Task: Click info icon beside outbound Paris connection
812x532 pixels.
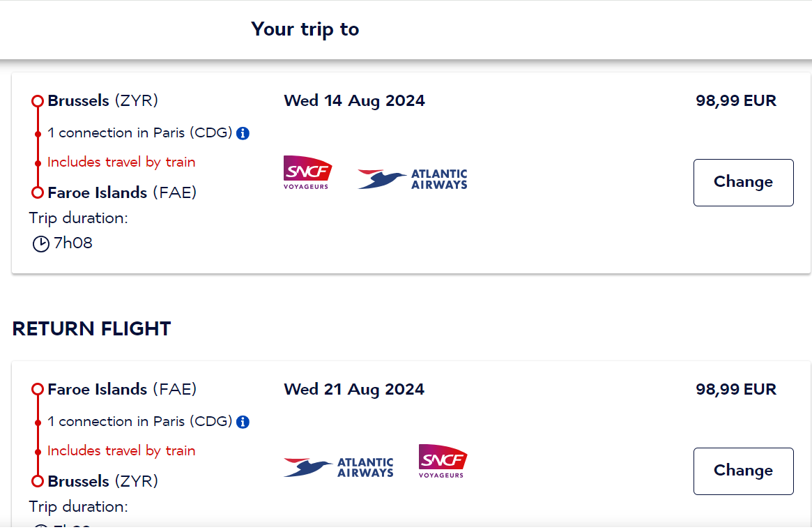Action: point(243,134)
